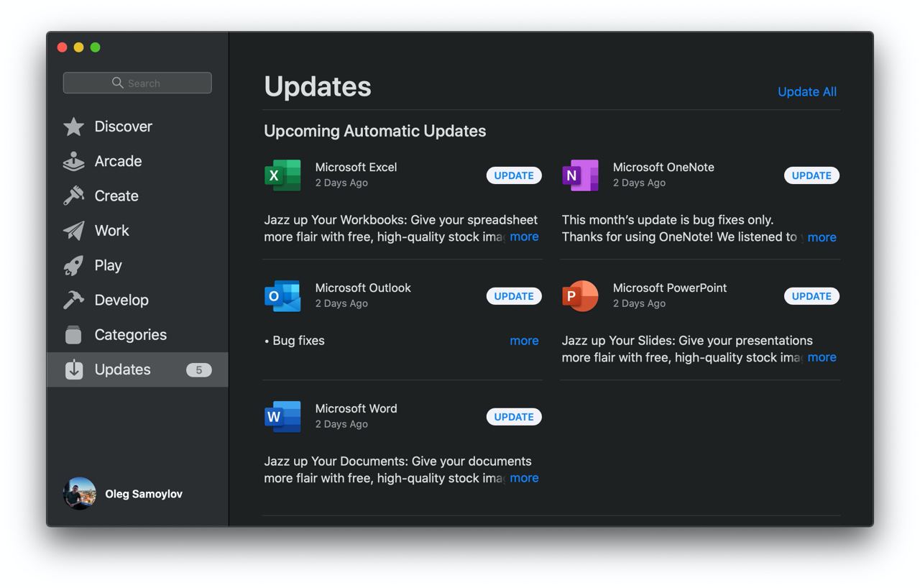The width and height of the screenshot is (920, 588).
Task: Go to the Work section
Action: click(137, 231)
